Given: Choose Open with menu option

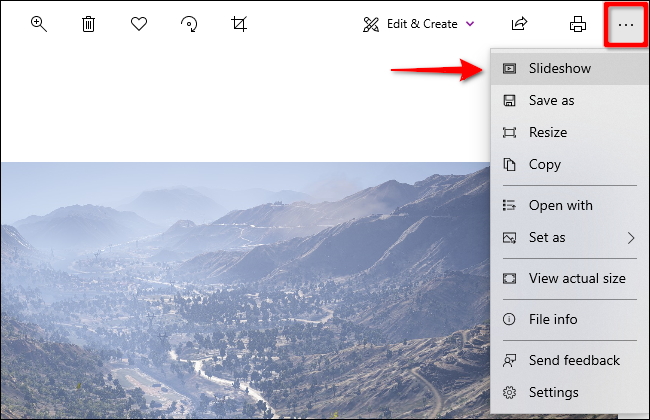Looking at the screenshot, I should [x=560, y=206].
